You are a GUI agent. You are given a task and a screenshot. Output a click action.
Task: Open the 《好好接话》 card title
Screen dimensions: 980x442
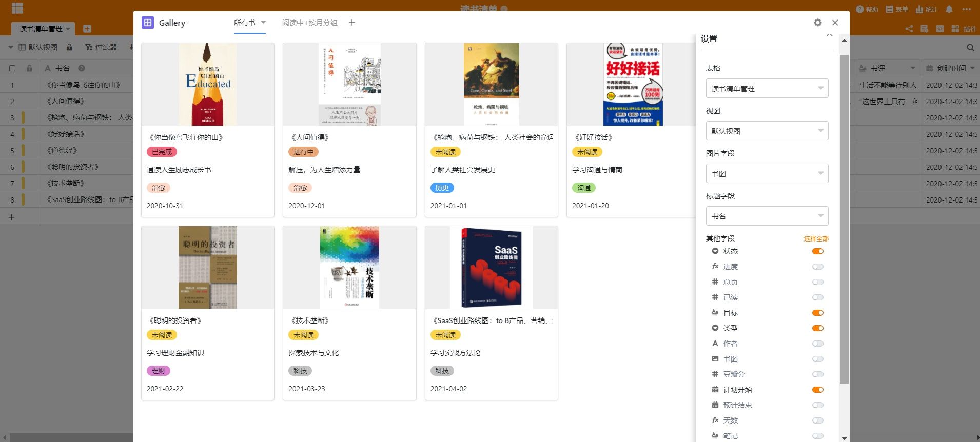click(x=594, y=137)
